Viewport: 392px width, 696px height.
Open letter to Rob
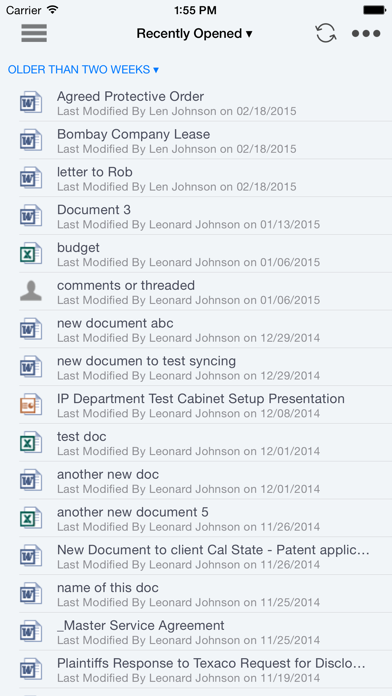pyautogui.click(x=206, y=178)
